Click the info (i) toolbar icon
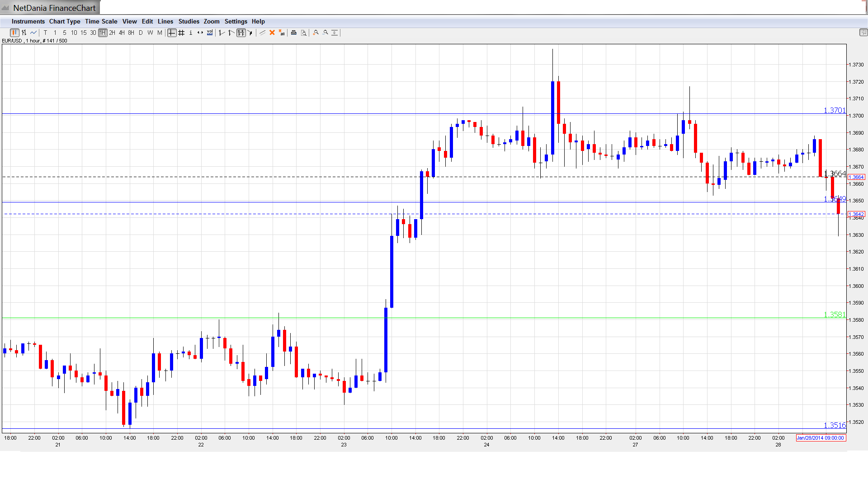Viewport: 868px width, 488px height. click(191, 33)
